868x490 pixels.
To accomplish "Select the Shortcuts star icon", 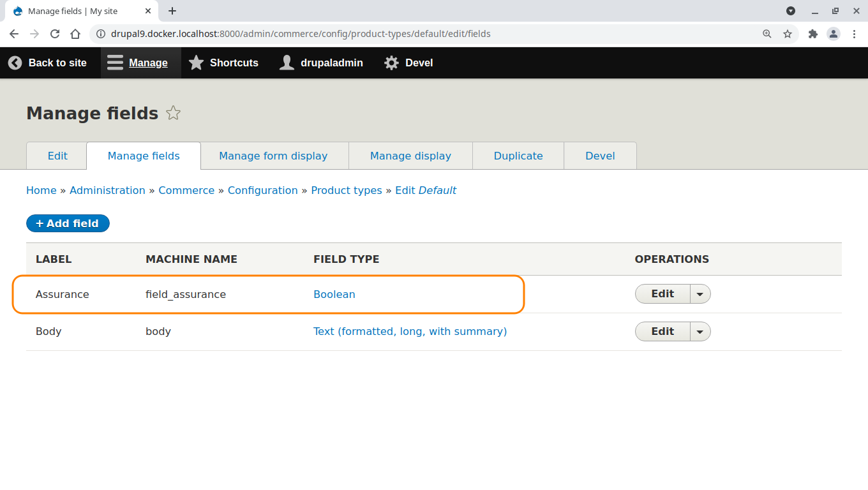I will tap(196, 63).
